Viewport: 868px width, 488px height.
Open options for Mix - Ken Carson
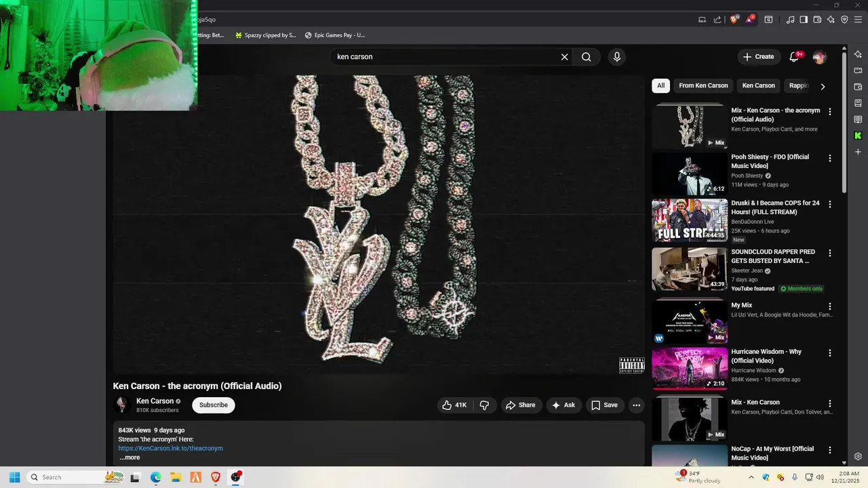coord(829,403)
